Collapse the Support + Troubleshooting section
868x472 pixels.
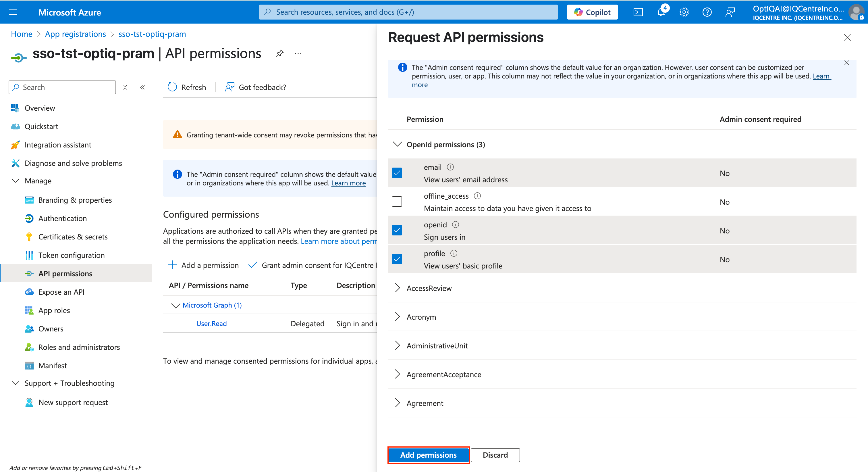point(16,383)
